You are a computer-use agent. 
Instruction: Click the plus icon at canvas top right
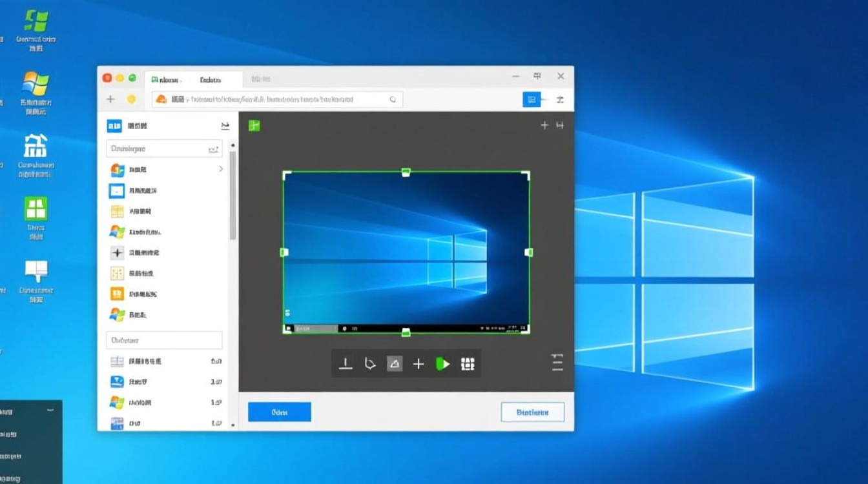[x=544, y=125]
